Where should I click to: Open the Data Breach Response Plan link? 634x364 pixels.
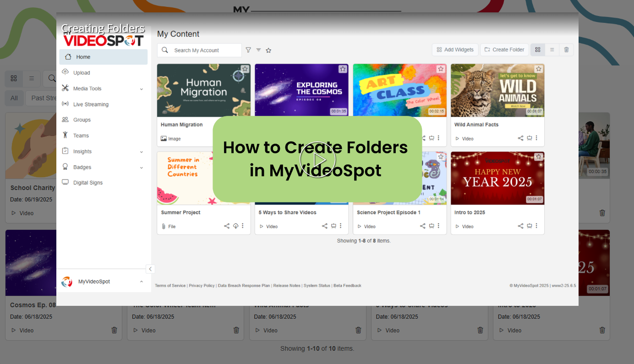244,286
